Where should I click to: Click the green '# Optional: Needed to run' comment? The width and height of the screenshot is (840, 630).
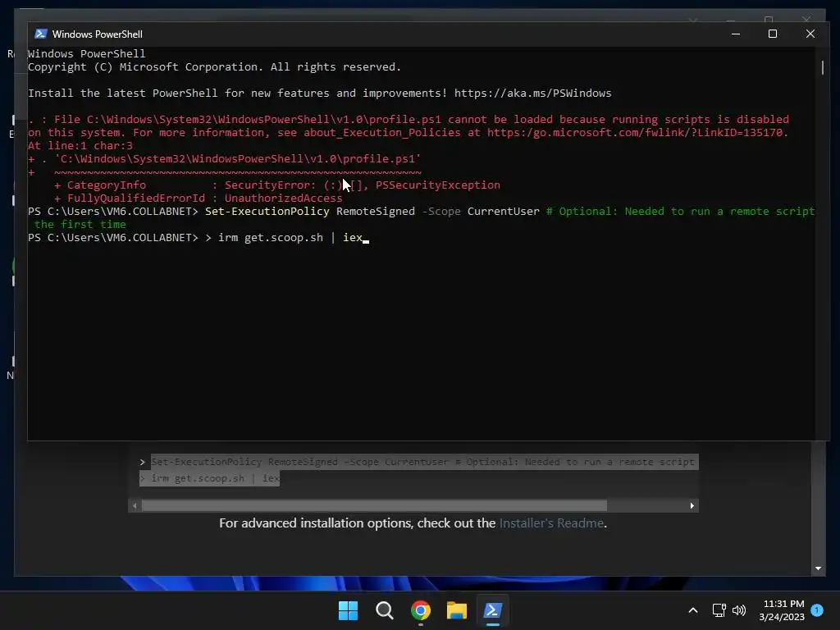tap(680, 211)
